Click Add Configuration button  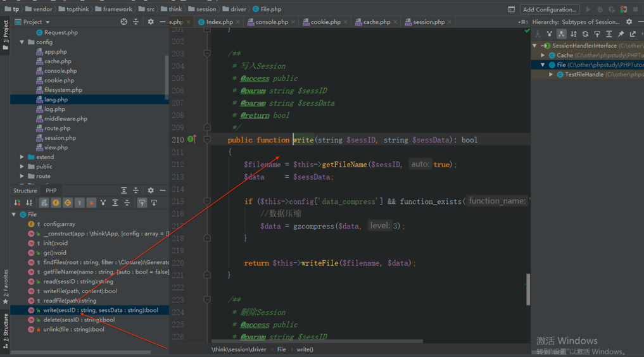[550, 9]
